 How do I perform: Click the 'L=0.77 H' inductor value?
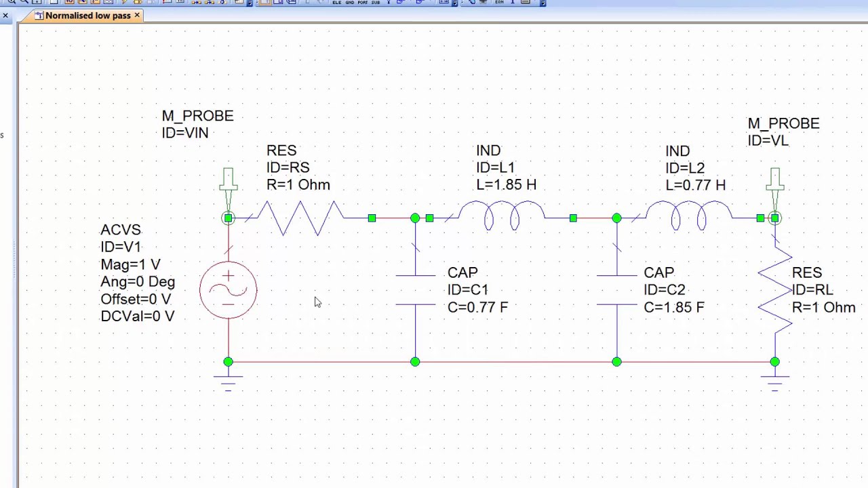pos(695,185)
